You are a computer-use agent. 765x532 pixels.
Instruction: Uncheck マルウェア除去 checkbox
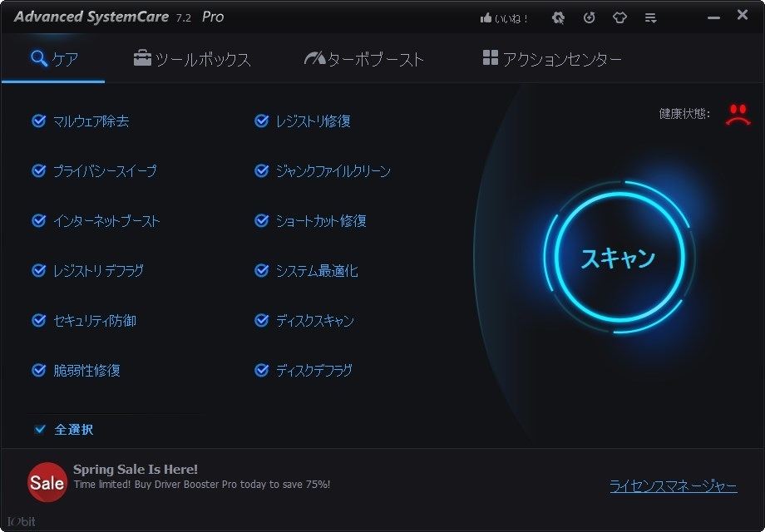click(38, 121)
